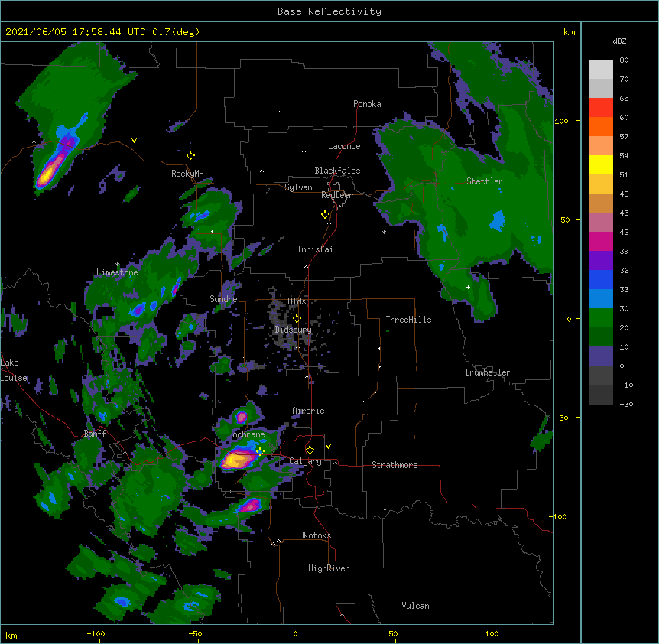Screen dimensions: 659x644
Task: Select the ThreeHills label
Action: pyautogui.click(x=408, y=320)
